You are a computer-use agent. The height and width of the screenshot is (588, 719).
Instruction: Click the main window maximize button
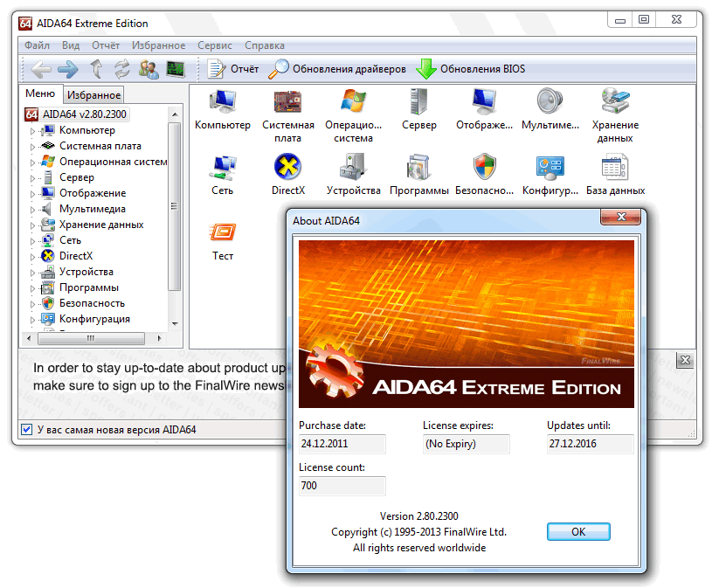coord(644,20)
